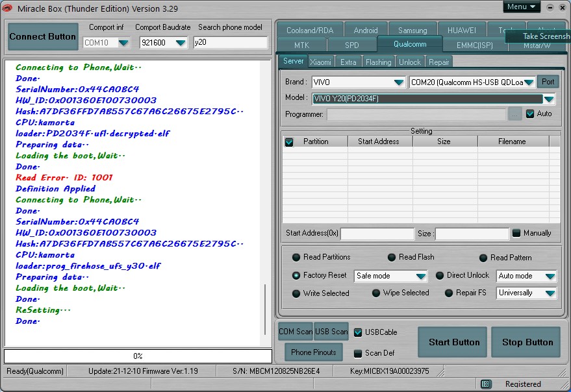The height and width of the screenshot is (392, 571).
Task: Click the COM Scan button
Action: (x=296, y=332)
